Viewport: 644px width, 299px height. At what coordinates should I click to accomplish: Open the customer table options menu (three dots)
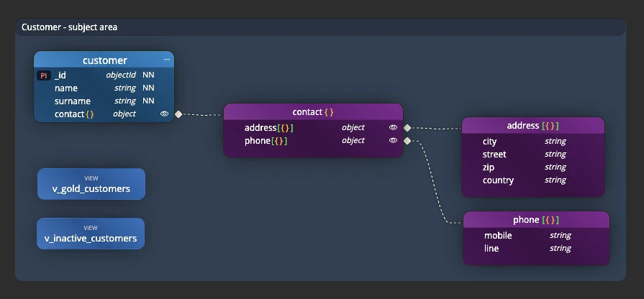pos(167,60)
